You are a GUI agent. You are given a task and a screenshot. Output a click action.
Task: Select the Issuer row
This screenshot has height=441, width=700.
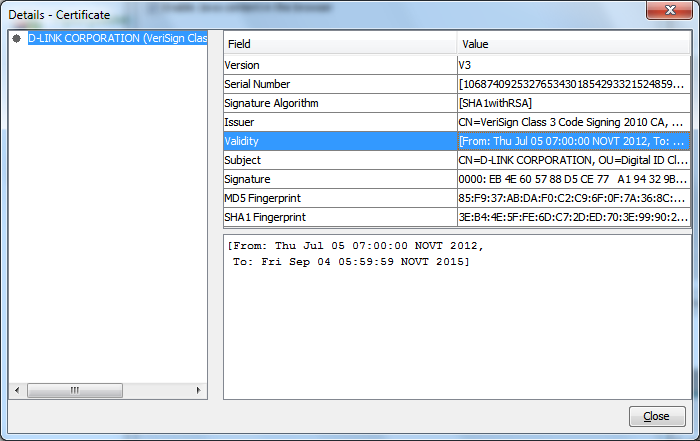(340, 122)
